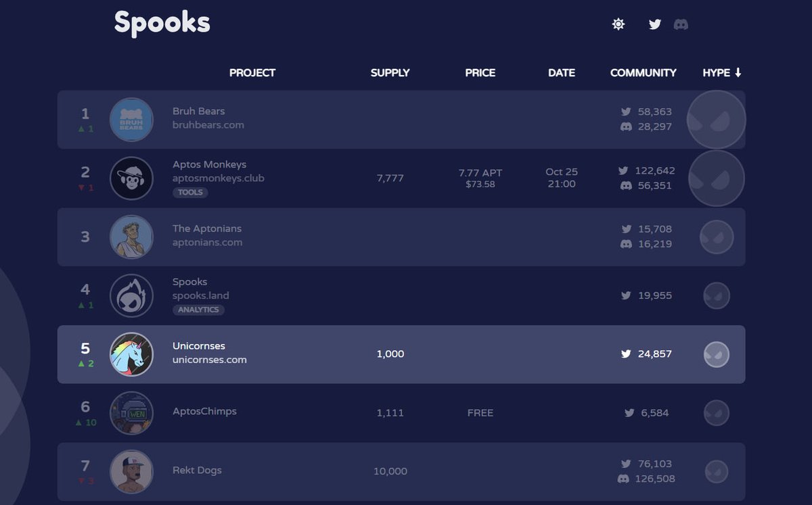Viewport: 812px width, 505px height.
Task: Sort by HYPE column header
Action: (717, 72)
